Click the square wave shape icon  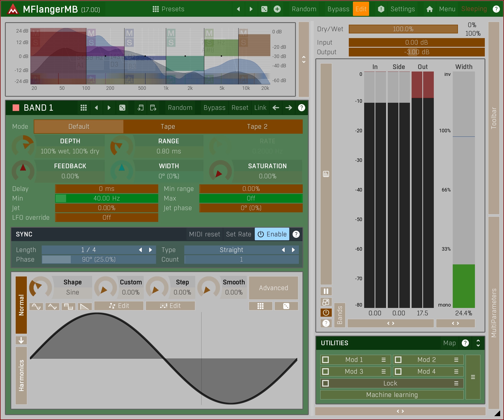click(x=68, y=306)
